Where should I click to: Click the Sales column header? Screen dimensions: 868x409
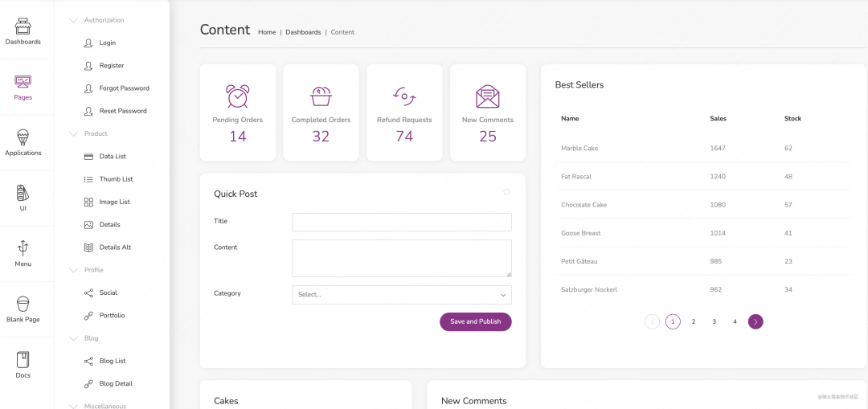(x=718, y=118)
